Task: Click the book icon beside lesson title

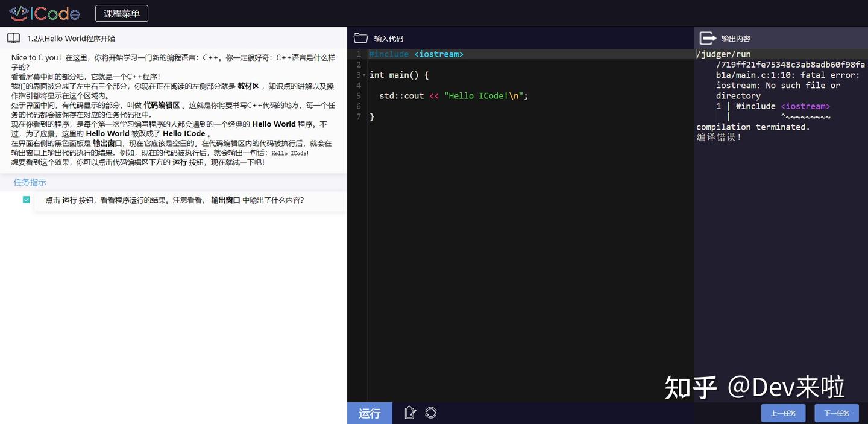Action: 13,37
